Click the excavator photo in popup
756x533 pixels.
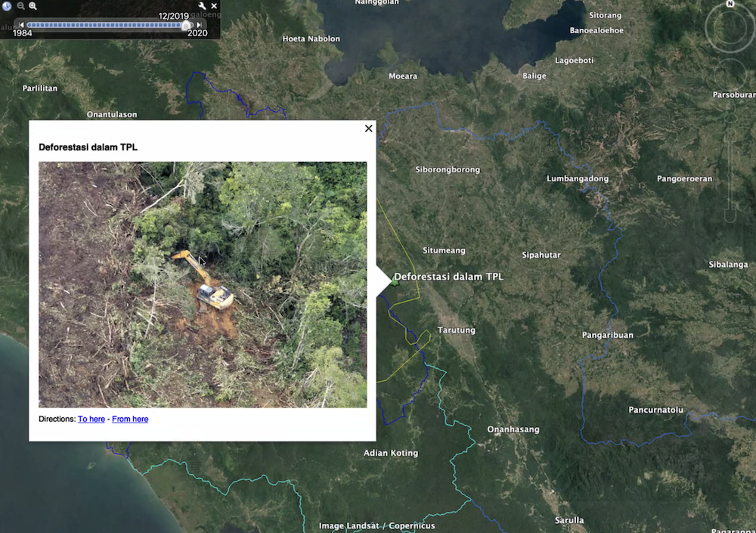coord(203,284)
